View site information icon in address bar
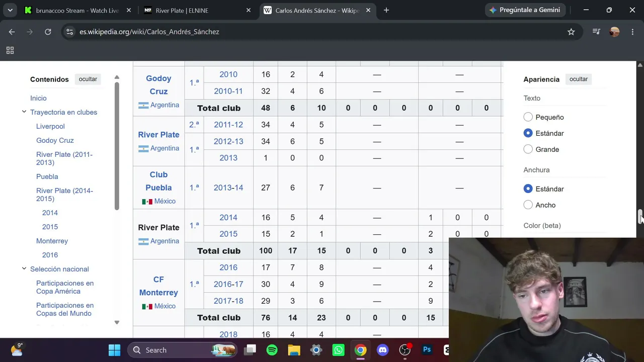Viewport: 644px width, 362px height. (69, 32)
